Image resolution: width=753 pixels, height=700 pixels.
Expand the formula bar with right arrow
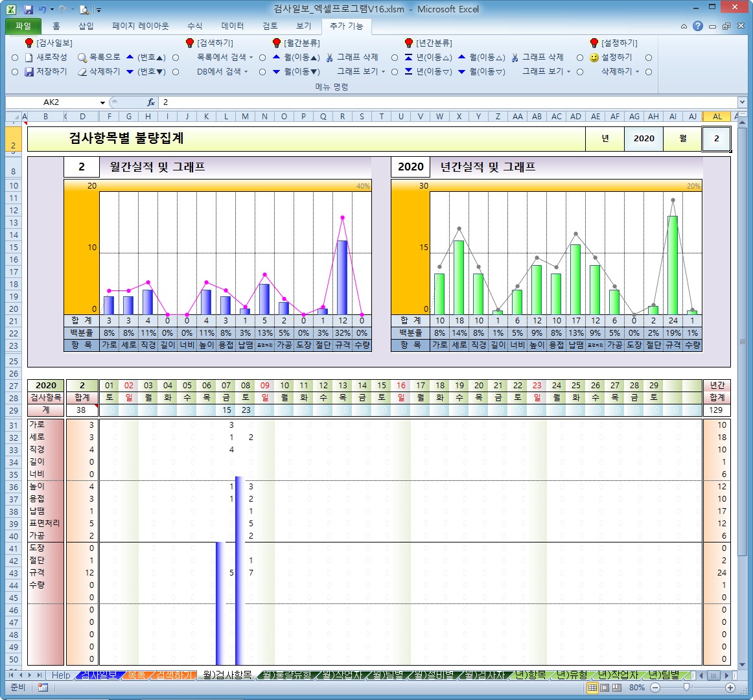tap(743, 102)
